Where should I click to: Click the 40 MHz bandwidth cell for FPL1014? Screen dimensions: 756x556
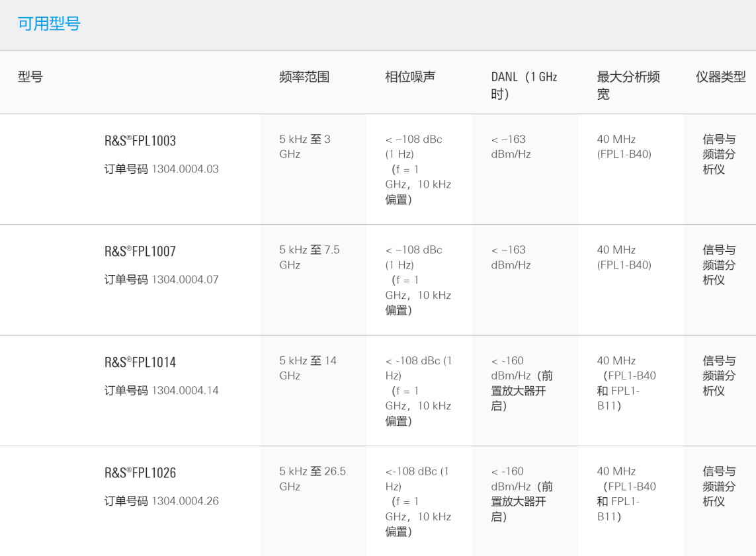pos(626,383)
